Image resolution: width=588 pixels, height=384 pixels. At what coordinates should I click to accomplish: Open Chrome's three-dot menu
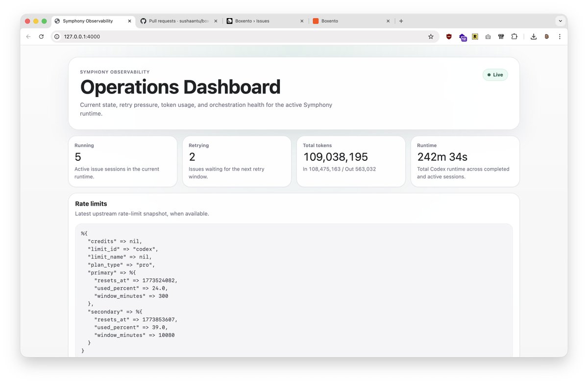pos(560,36)
